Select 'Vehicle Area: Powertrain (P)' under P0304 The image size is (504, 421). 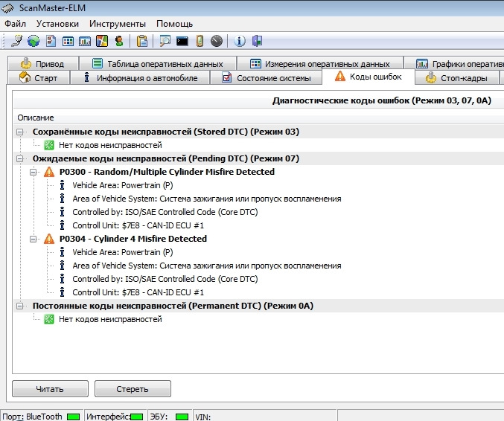[x=123, y=252]
